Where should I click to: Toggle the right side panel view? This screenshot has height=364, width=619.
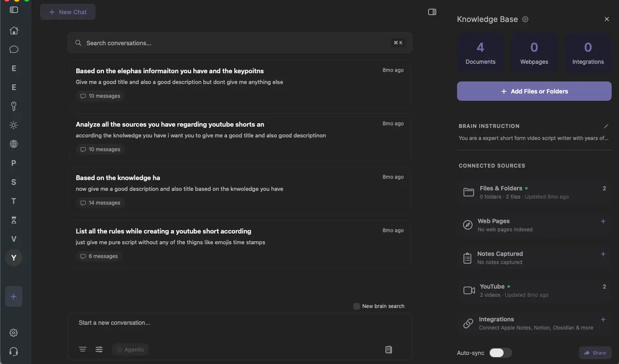[x=432, y=12]
